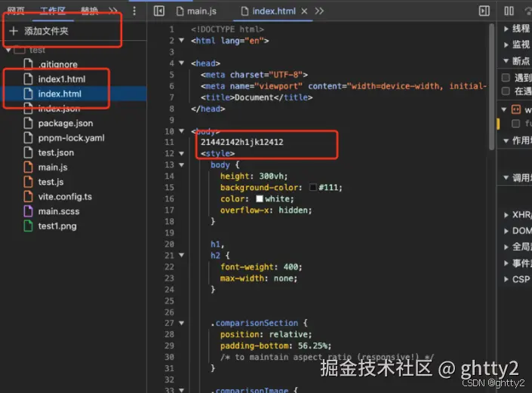Open pnpm-lock.yaml in the file tree

[71, 138]
